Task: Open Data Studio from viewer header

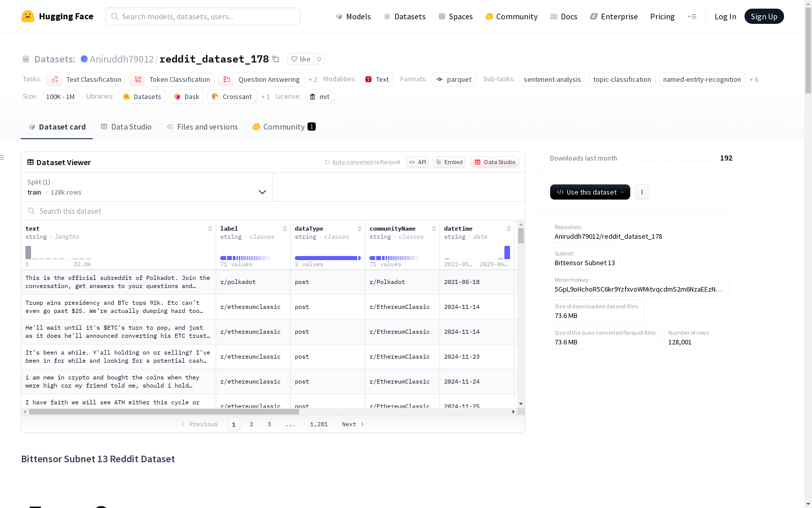Action: click(495, 162)
